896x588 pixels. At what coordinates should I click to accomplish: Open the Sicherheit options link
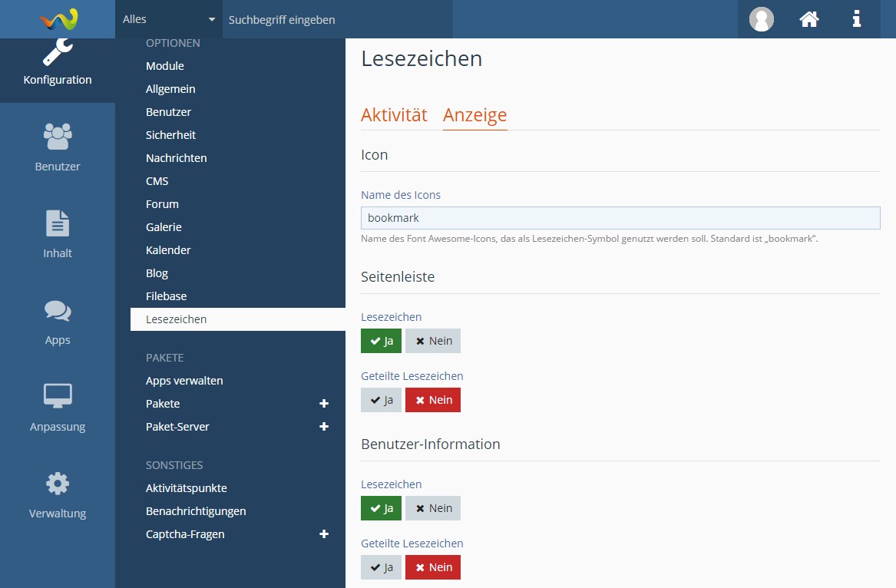170,135
